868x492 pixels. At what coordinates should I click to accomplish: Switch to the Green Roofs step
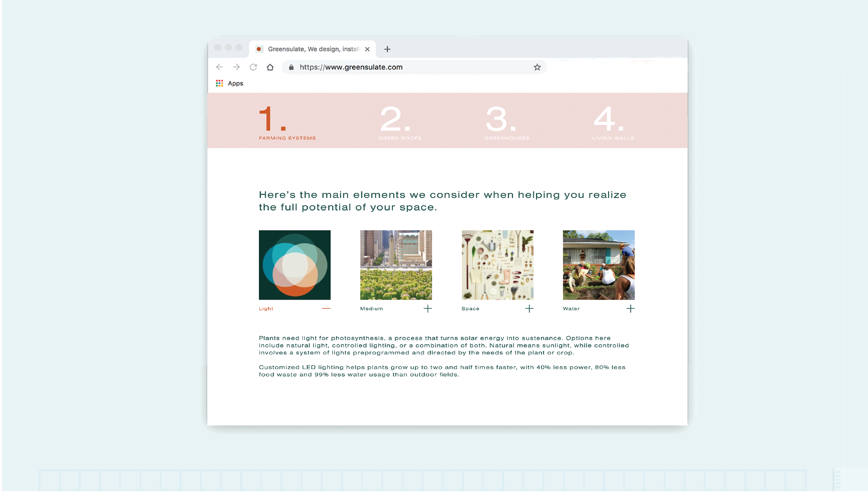coord(400,122)
